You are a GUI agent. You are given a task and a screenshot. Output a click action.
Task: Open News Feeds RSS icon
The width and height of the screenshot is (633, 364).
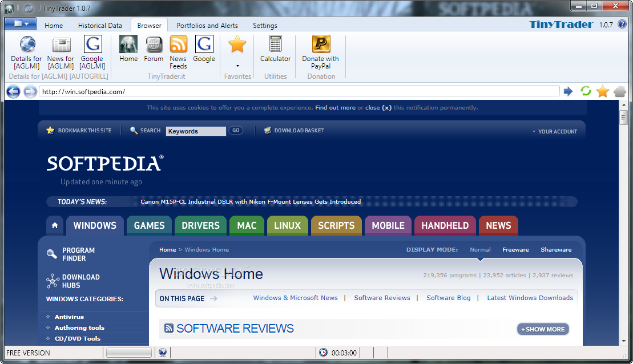pyautogui.click(x=178, y=44)
